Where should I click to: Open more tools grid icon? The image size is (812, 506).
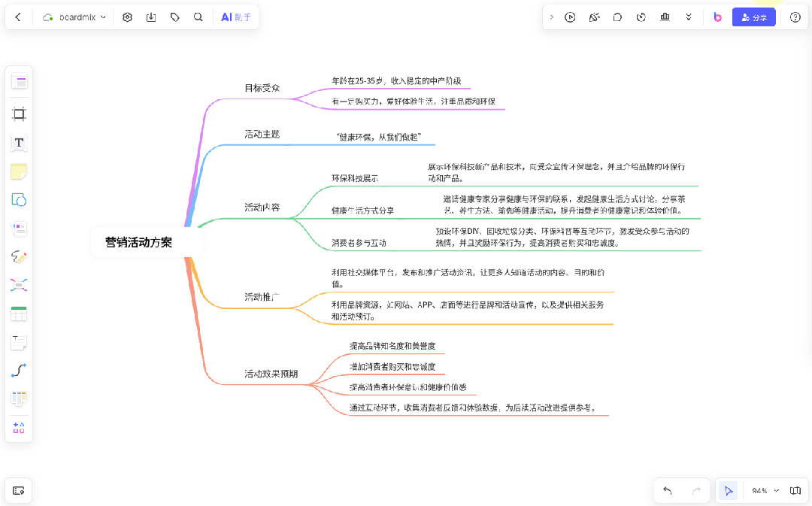click(19, 428)
